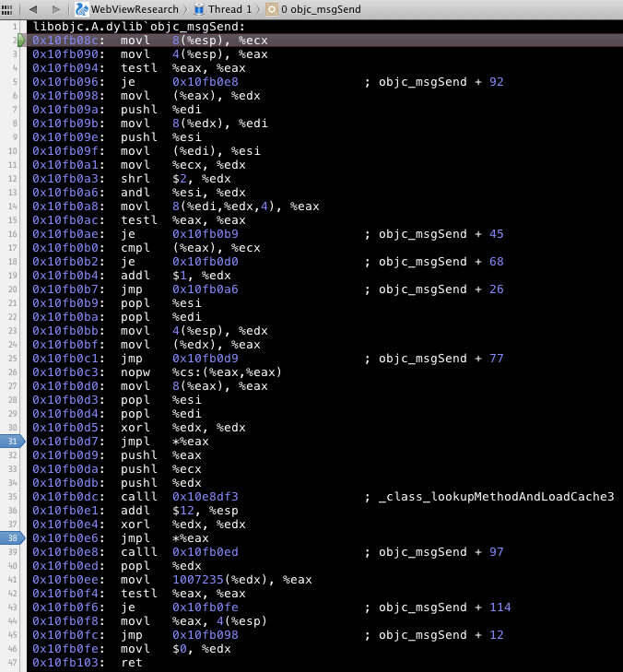Click the addl $1, %edx instruction
Image resolution: width=623 pixels, height=672 pixels.
[x=176, y=276]
